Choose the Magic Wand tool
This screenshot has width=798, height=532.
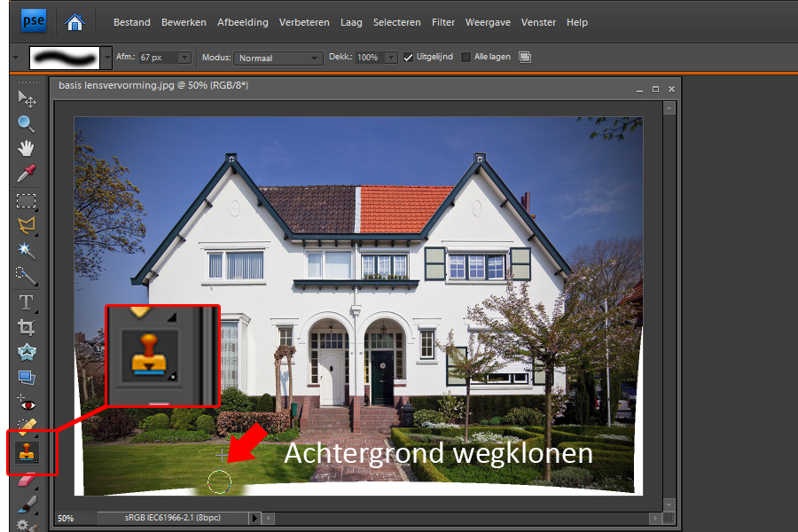[x=27, y=250]
